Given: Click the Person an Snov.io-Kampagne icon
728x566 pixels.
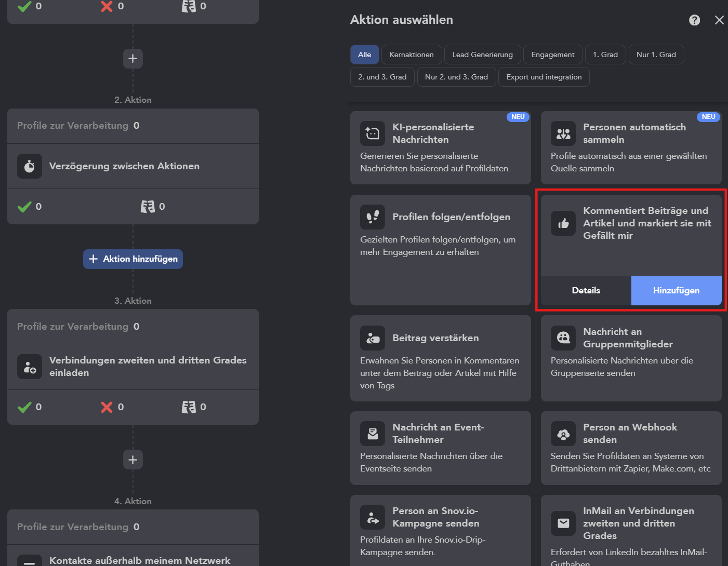Looking at the screenshot, I should [x=373, y=517].
